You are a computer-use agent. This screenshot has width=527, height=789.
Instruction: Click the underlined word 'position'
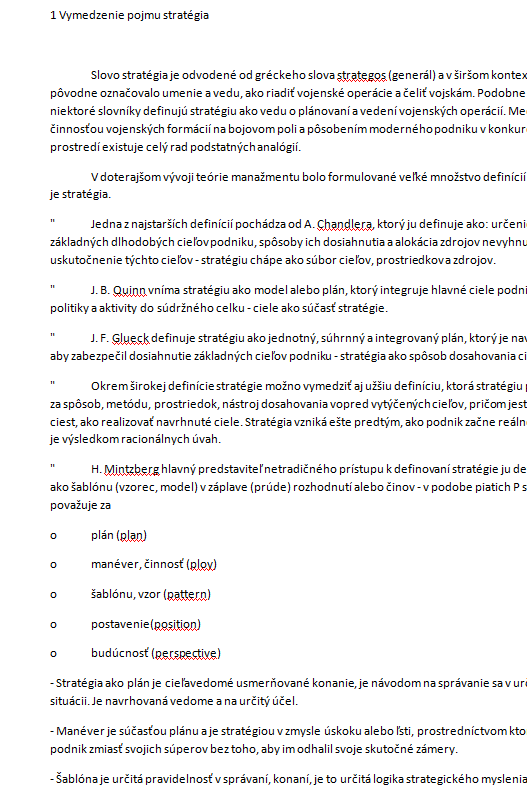pos(176,624)
